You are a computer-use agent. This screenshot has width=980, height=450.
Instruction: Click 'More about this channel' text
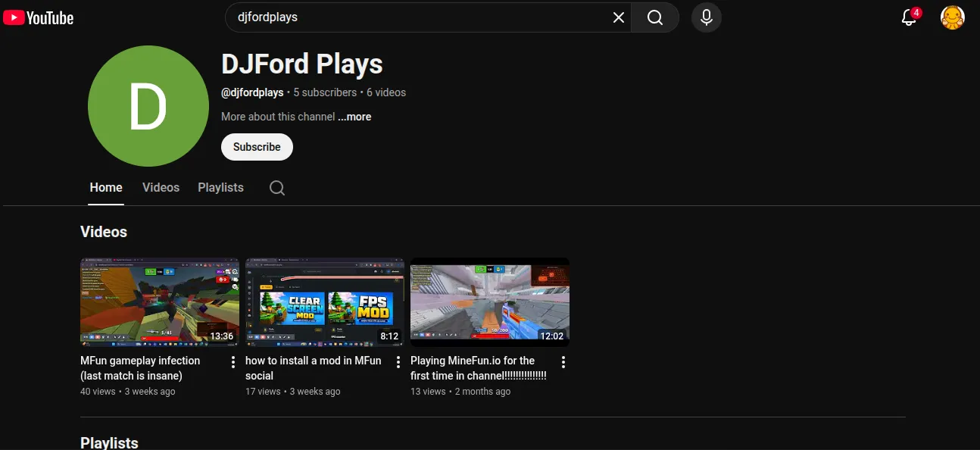pos(278,117)
